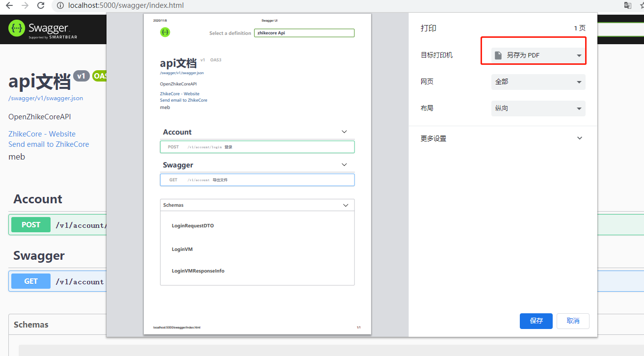Click the green POST method badge
The width and height of the screenshot is (644, 356).
[31, 224]
